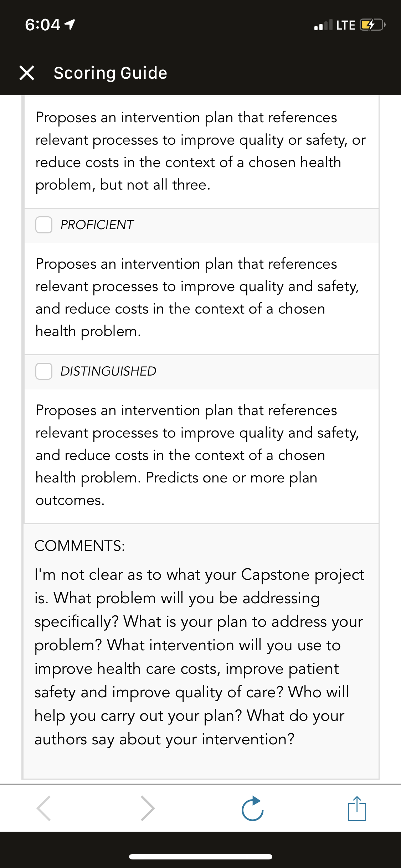401x868 pixels.
Task: Tap the Proficient criterion description text
Action: coord(197,298)
